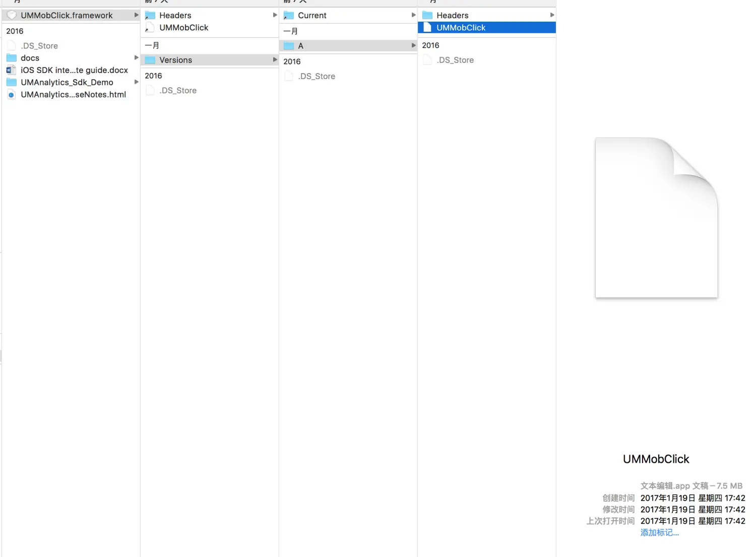Select UMAnalytics_Sdk_Demo folder name
Image resolution: width=756 pixels, height=557 pixels.
pos(67,82)
